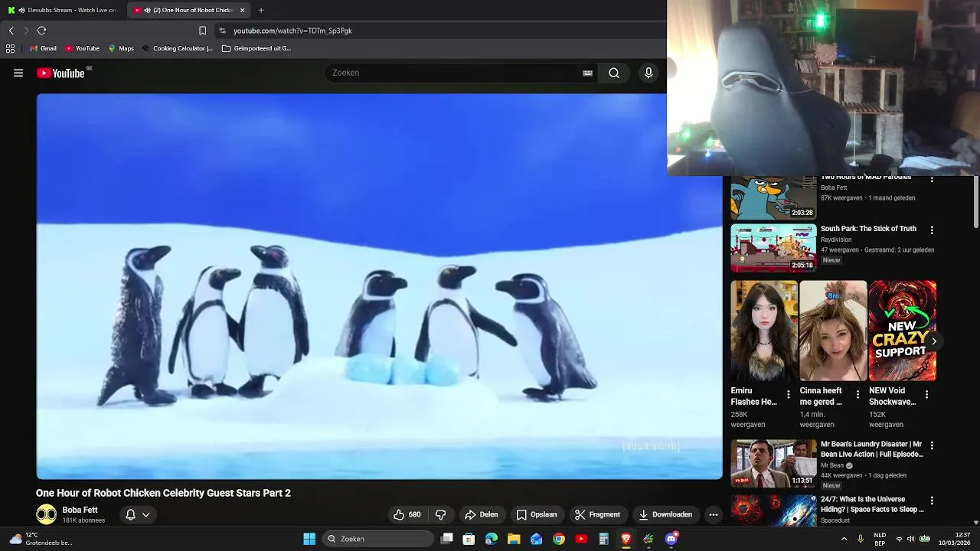Open the Brave browser taskbar icon
Screen dimensions: 980x551
[626, 539]
